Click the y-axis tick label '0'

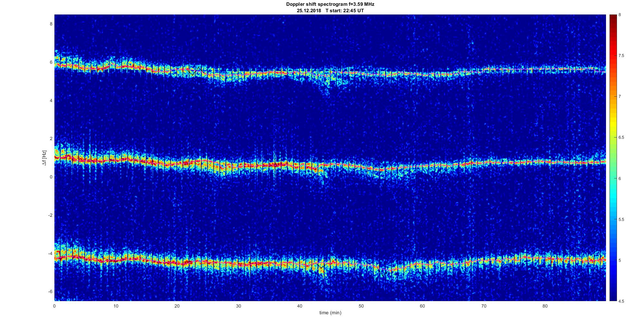(x=51, y=177)
